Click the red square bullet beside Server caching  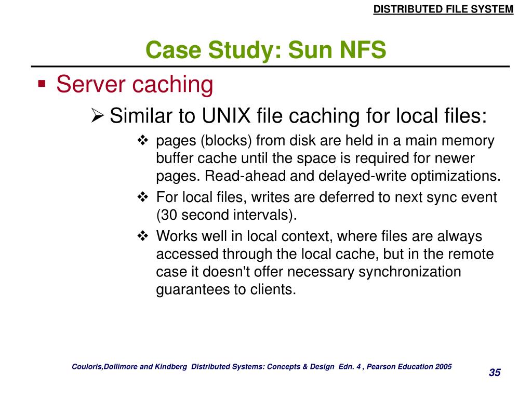click(x=42, y=84)
